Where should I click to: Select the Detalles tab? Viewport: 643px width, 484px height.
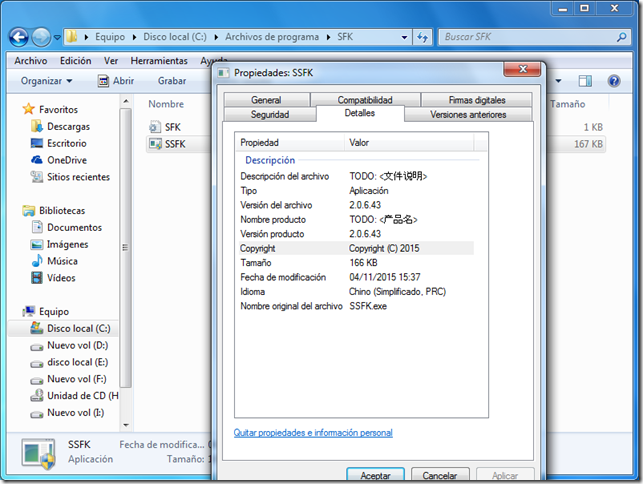pos(360,113)
